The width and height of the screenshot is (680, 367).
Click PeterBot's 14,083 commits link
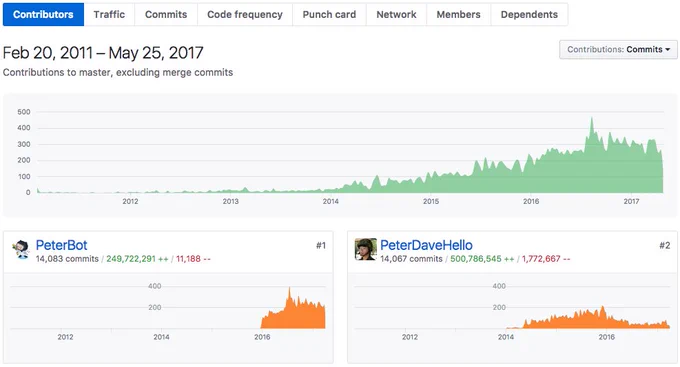pyautogui.click(x=67, y=259)
